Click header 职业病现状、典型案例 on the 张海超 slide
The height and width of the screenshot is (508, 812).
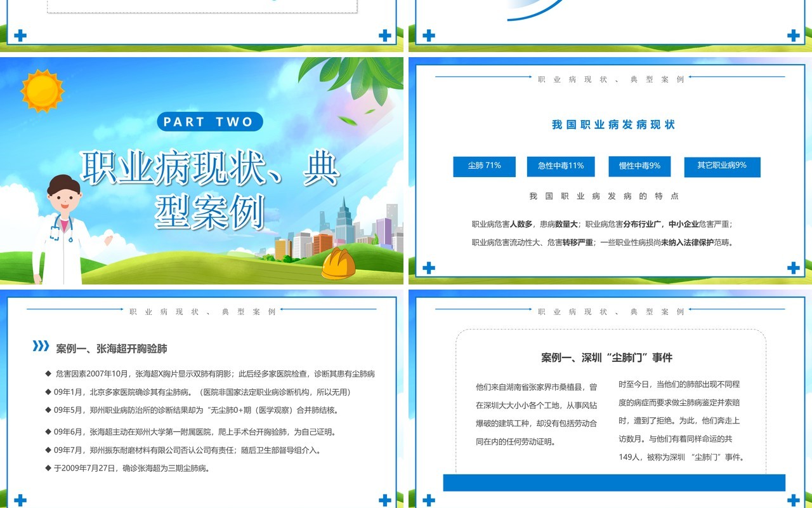202,312
